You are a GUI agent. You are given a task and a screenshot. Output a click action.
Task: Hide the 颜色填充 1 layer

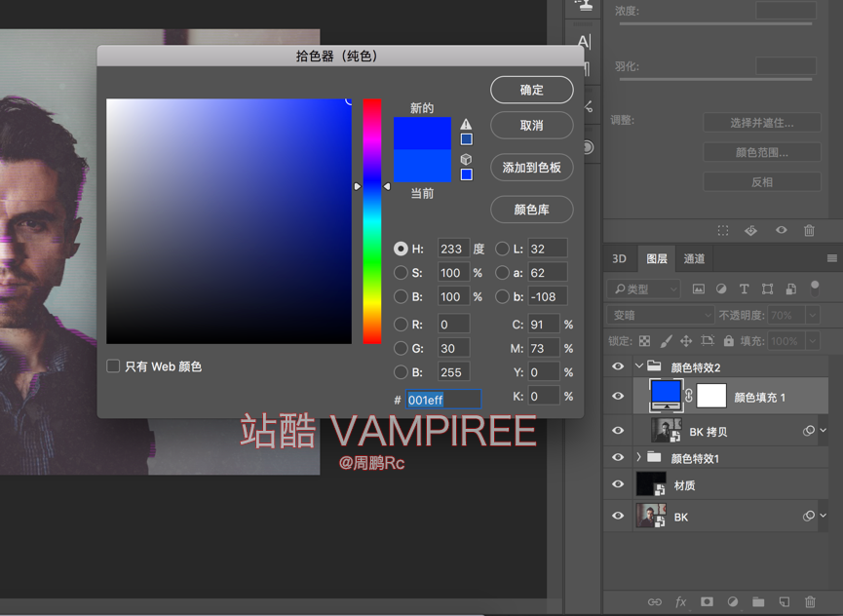[618, 396]
